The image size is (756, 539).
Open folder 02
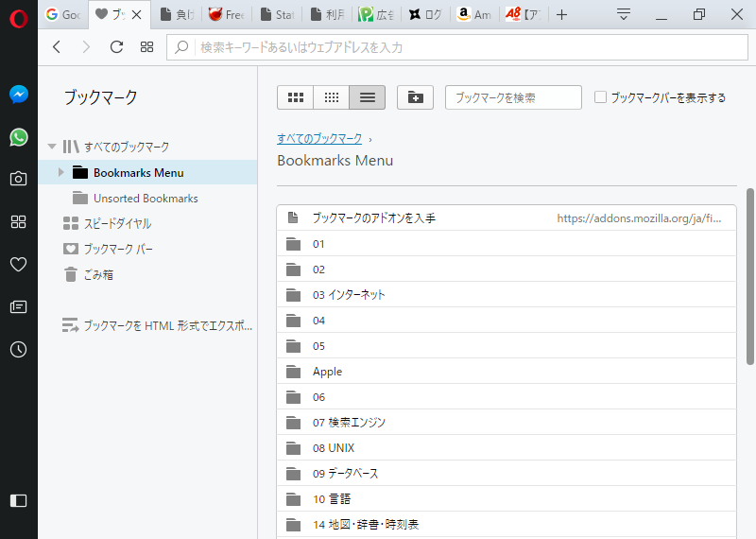pyautogui.click(x=507, y=269)
